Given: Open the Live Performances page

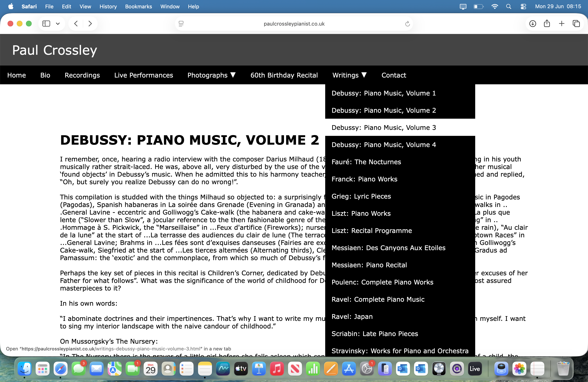Looking at the screenshot, I should [144, 75].
